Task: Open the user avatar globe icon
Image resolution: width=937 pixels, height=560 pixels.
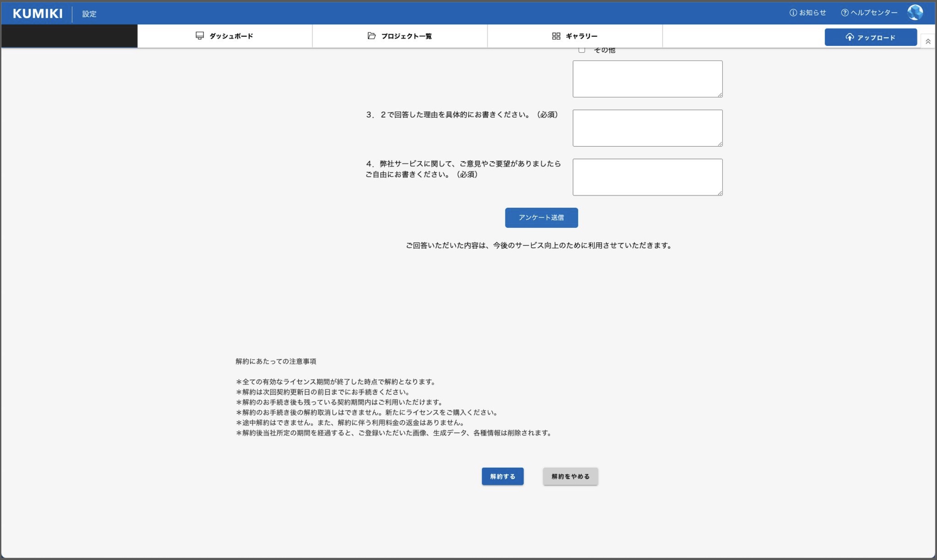Action: [915, 13]
